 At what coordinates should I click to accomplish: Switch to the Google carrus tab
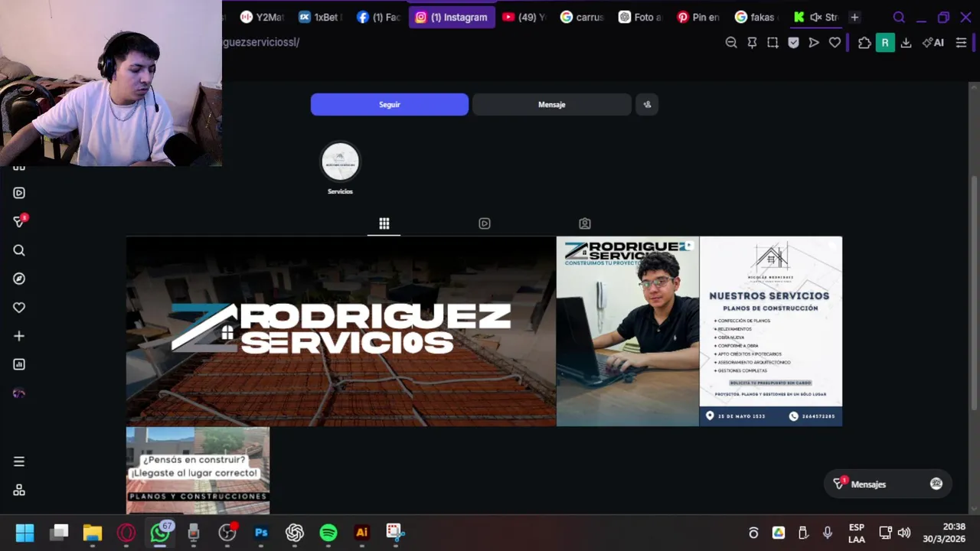[582, 17]
